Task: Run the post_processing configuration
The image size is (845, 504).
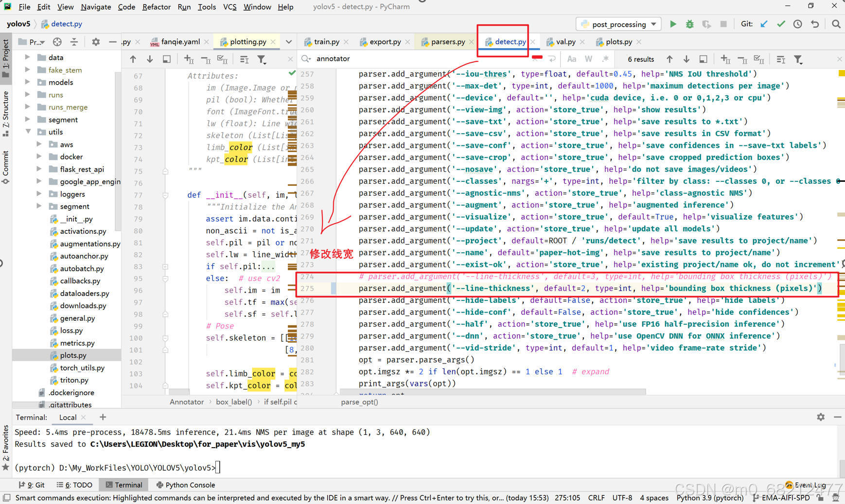Action: [x=673, y=24]
